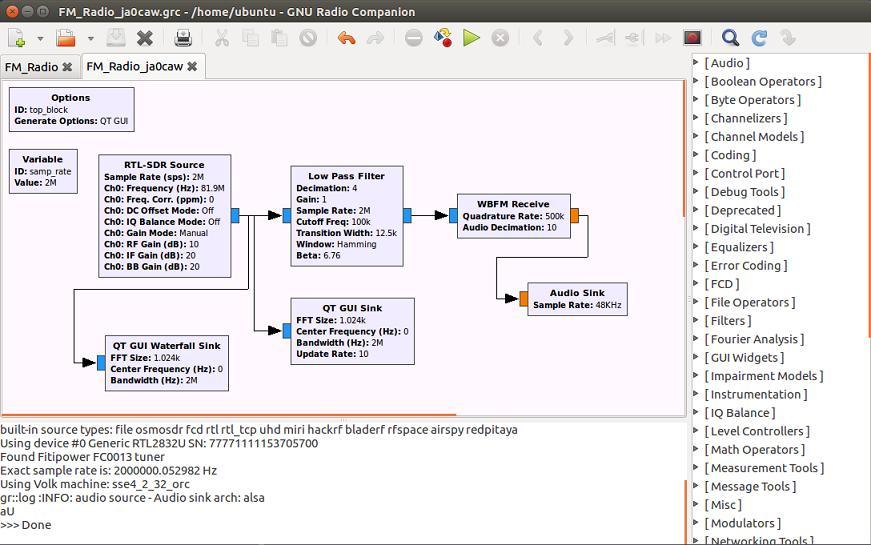Click the Redo arrow icon

click(376, 38)
